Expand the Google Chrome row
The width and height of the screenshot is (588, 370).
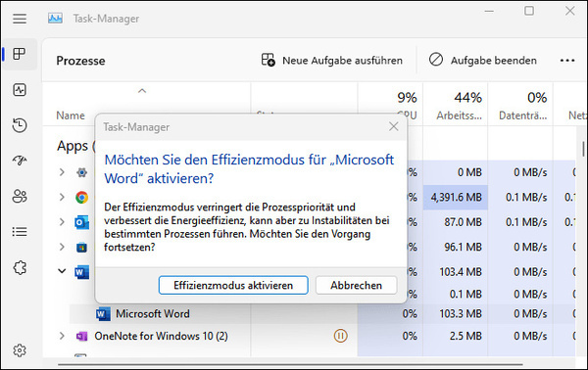(x=62, y=197)
